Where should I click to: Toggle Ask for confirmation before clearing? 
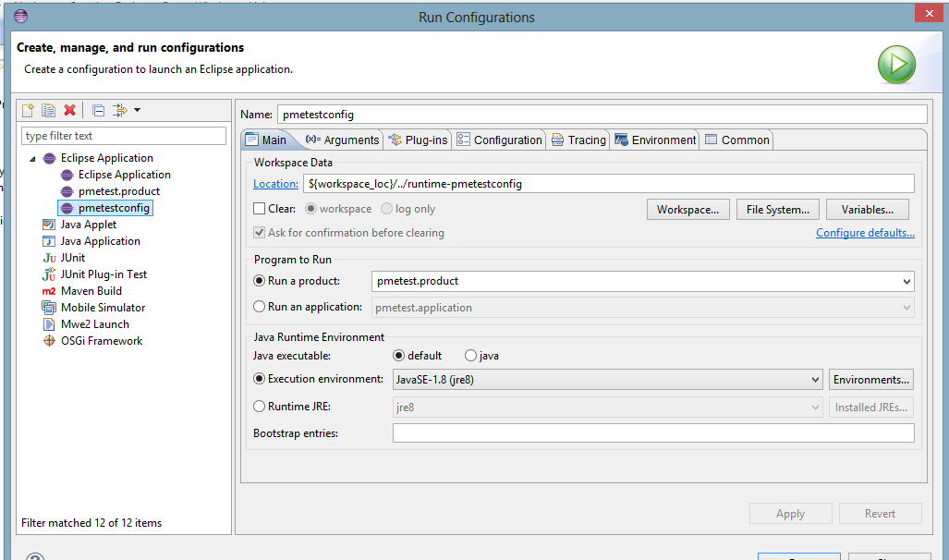[x=259, y=233]
